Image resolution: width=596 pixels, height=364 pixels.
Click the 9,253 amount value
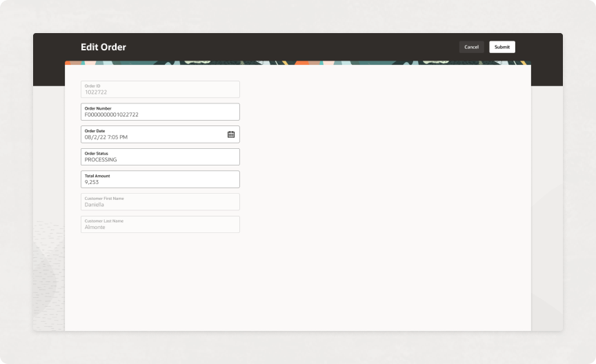coord(92,182)
